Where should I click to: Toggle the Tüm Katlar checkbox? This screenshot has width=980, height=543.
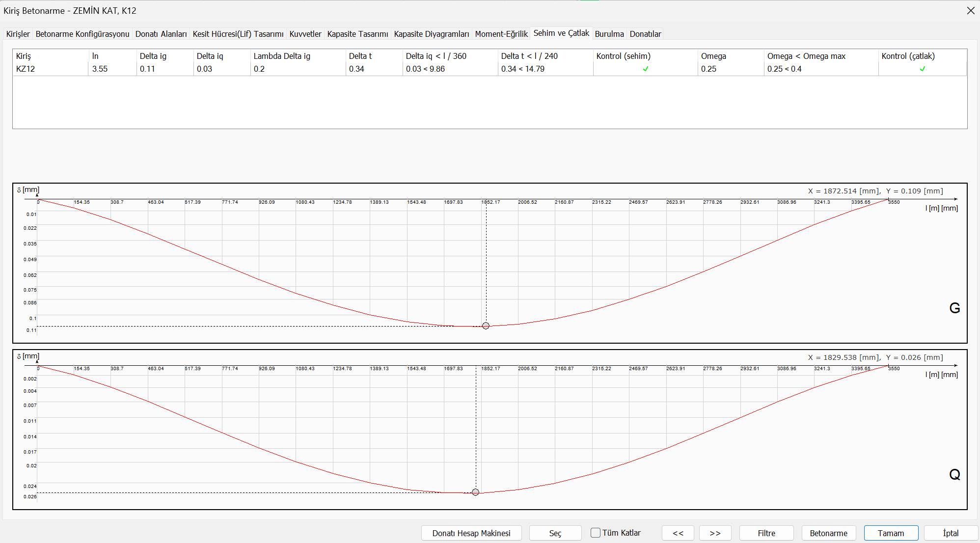(596, 533)
